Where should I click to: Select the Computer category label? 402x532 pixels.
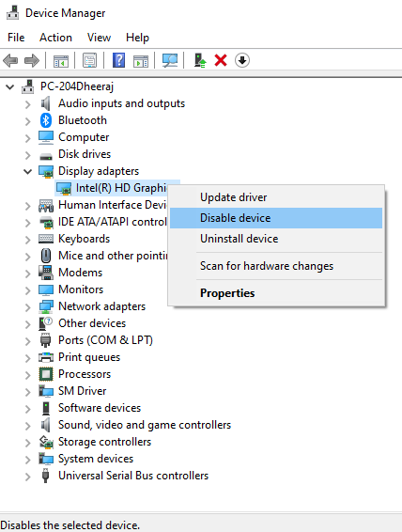click(x=84, y=137)
